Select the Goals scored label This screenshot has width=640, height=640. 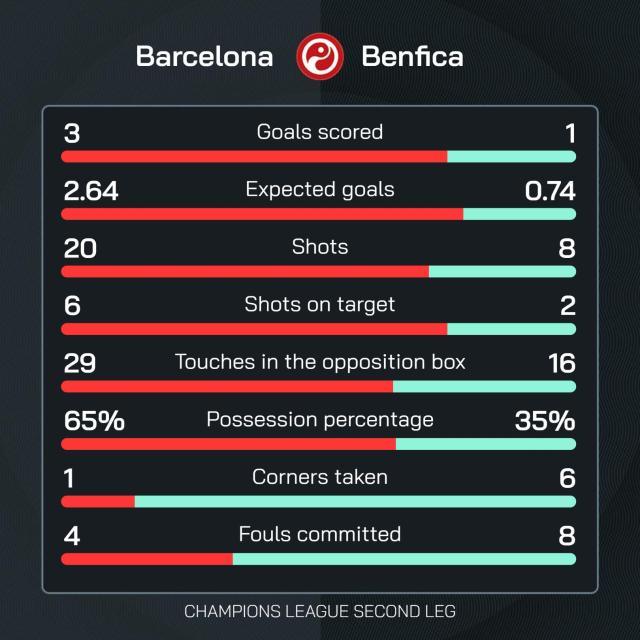(x=320, y=132)
